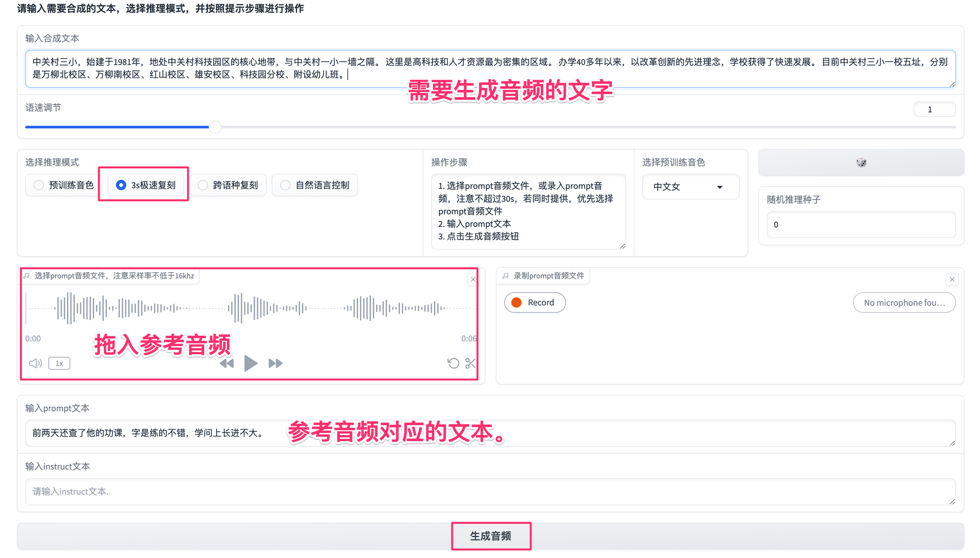
Task: Click the resize handle of 操作步骤 box
Action: coord(622,246)
